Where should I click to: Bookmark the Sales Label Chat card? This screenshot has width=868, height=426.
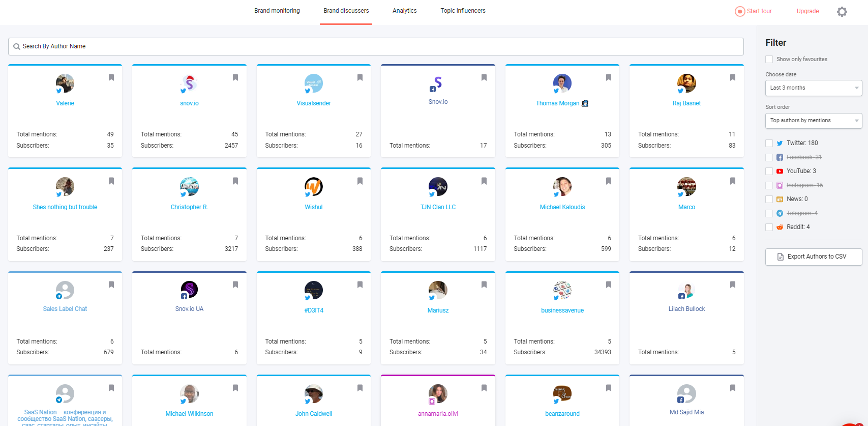click(x=111, y=285)
